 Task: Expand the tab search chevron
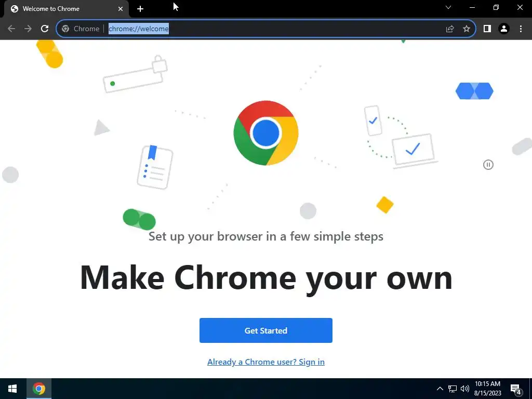[x=448, y=7]
